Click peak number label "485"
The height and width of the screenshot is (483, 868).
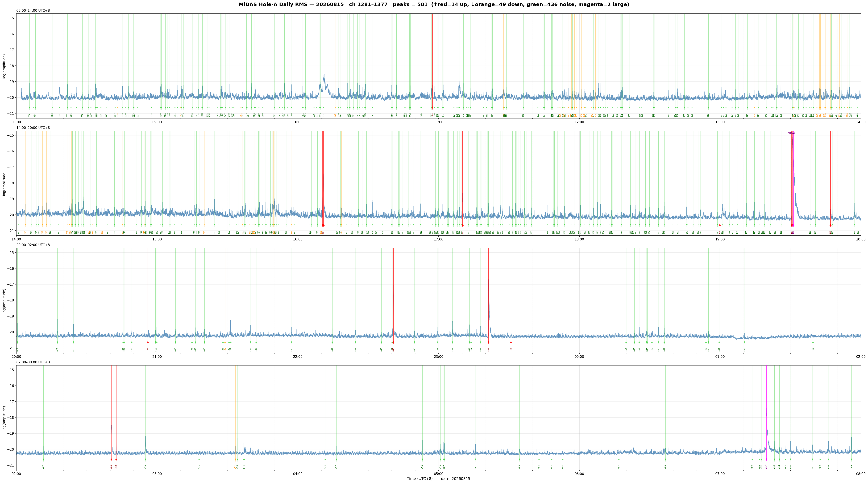point(552,467)
